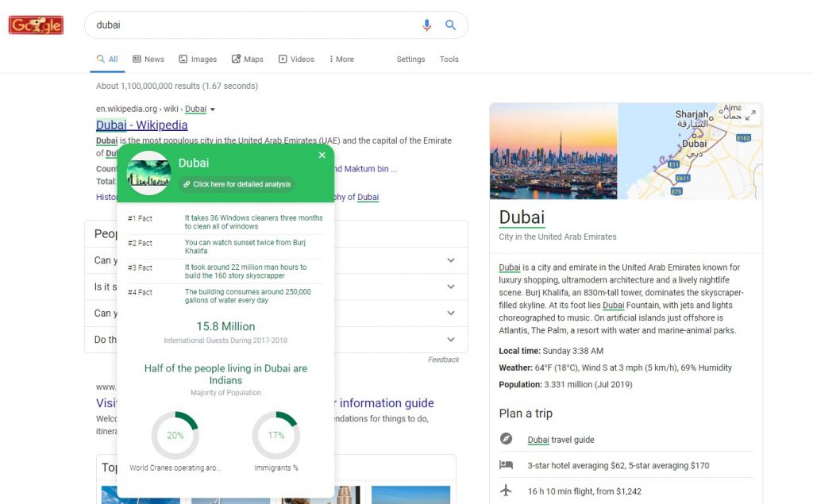
Task: Click the airplane flight icon
Action: (x=506, y=490)
